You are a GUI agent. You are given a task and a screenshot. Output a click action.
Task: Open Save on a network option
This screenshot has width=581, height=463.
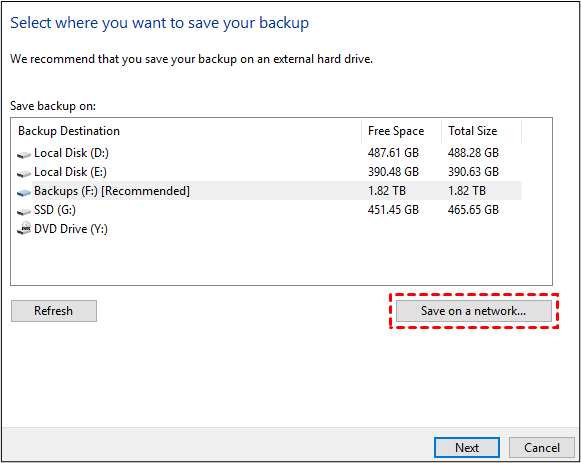(474, 311)
